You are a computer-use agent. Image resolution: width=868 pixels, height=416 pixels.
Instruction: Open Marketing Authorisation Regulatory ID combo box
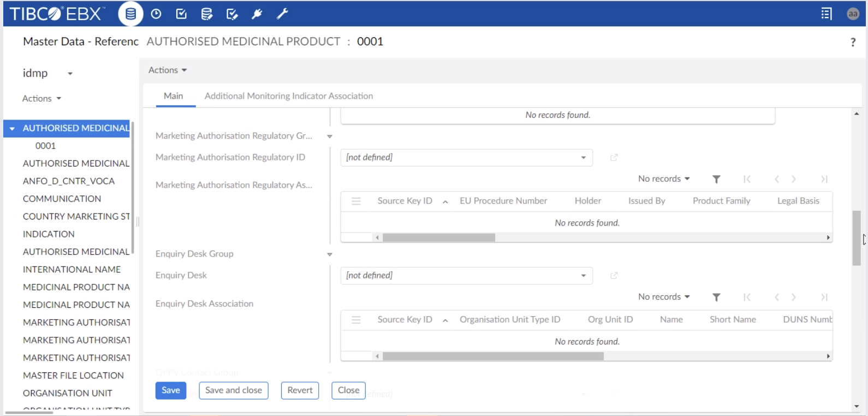pyautogui.click(x=466, y=157)
